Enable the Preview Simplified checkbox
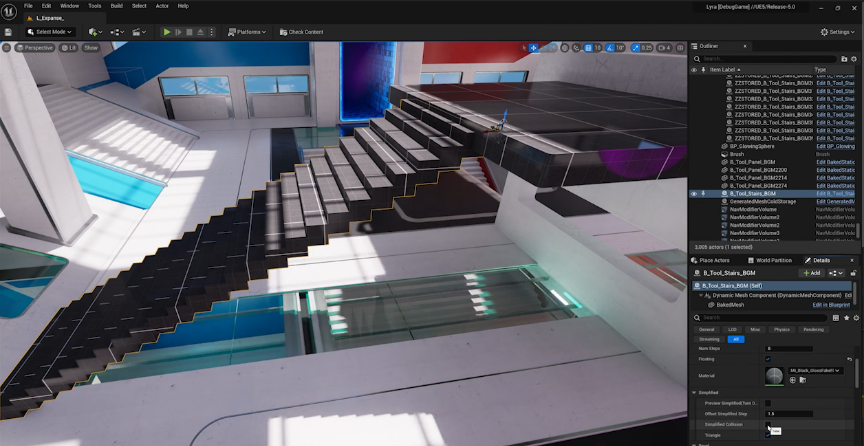Viewport: 864px width, 446px height. tap(768, 403)
